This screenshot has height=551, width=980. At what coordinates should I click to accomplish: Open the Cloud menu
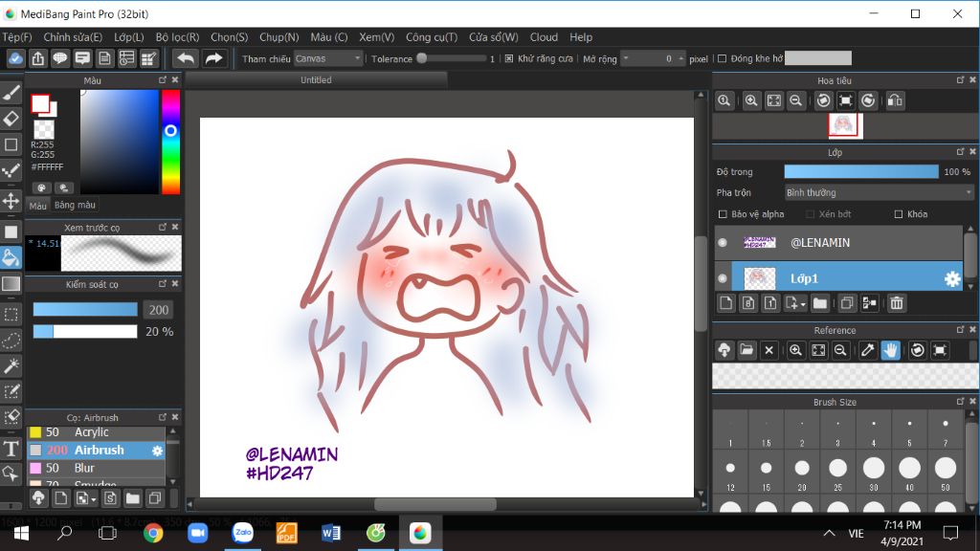pyautogui.click(x=544, y=37)
